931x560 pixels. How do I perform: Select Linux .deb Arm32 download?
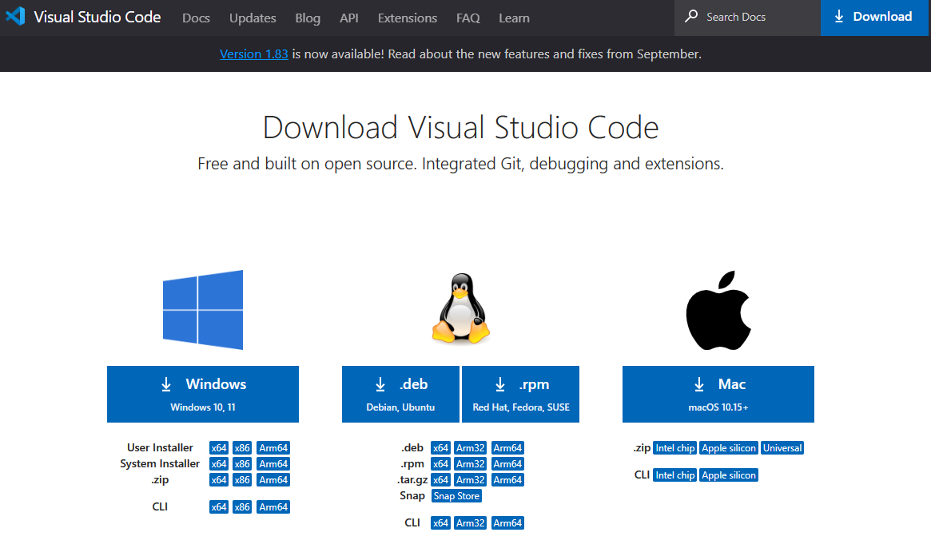pos(470,448)
